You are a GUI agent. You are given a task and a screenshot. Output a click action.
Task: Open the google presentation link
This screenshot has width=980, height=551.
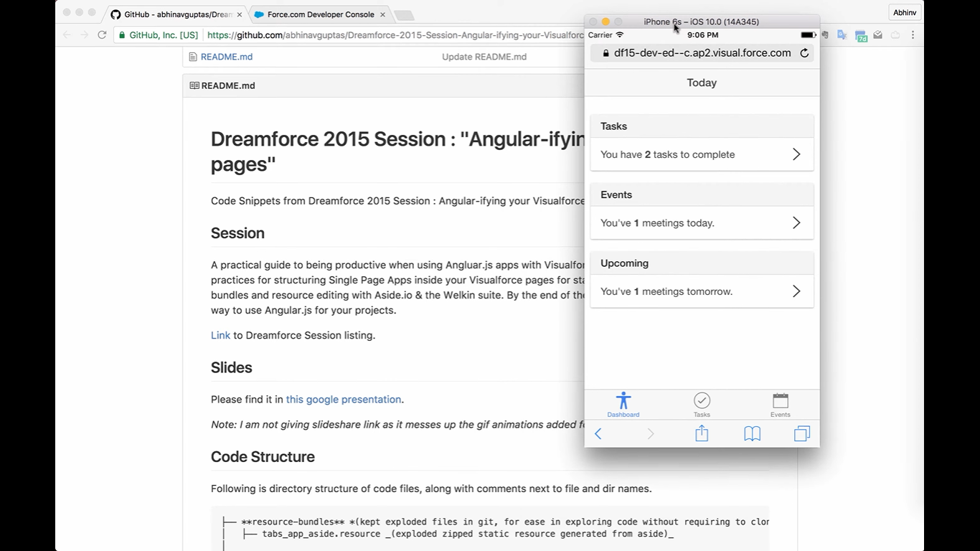click(x=343, y=399)
